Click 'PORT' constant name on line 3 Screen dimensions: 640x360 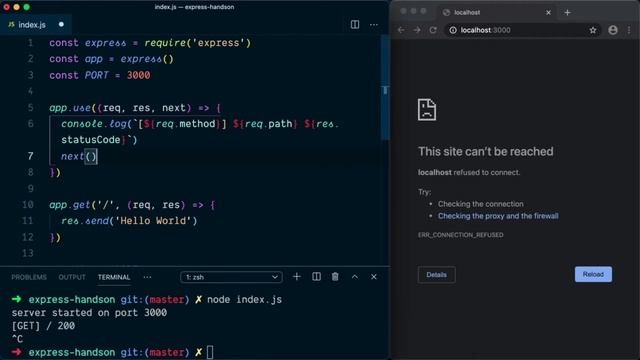[97, 75]
